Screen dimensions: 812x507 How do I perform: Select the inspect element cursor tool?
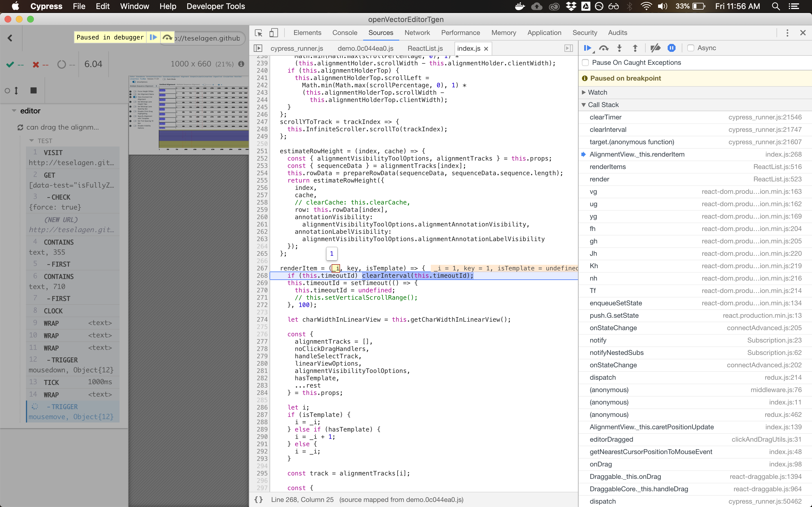(x=258, y=32)
